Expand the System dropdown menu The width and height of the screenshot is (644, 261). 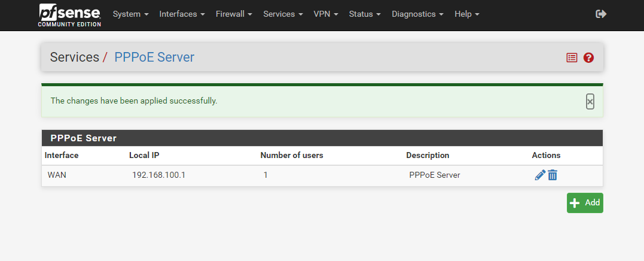coord(130,14)
